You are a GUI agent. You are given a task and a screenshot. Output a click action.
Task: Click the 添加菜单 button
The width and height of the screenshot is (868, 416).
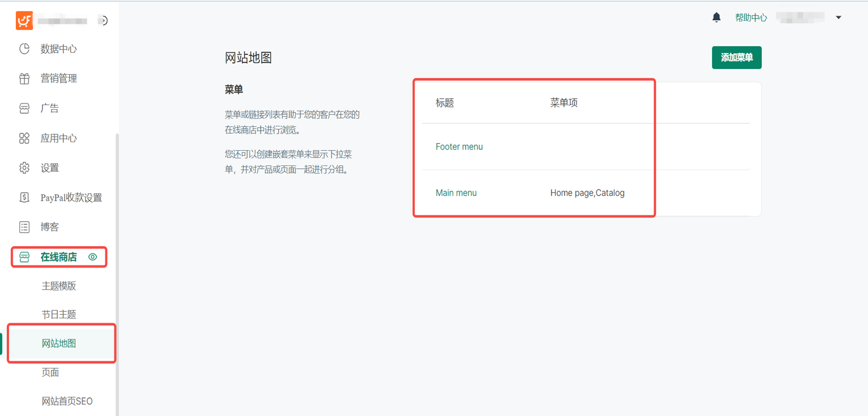tap(736, 58)
